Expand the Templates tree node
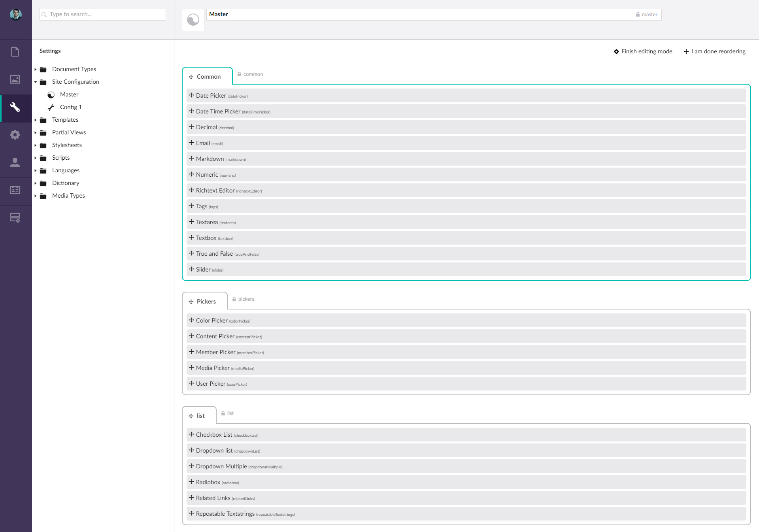 (35, 120)
